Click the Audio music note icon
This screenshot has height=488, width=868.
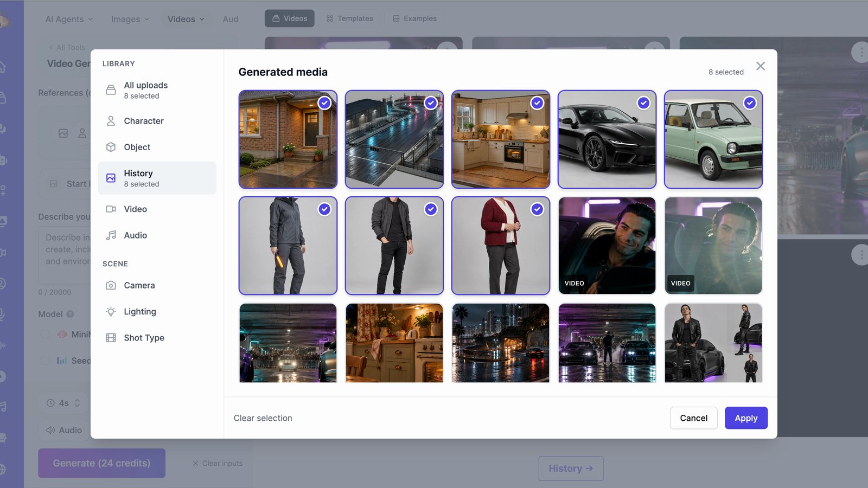coord(111,235)
